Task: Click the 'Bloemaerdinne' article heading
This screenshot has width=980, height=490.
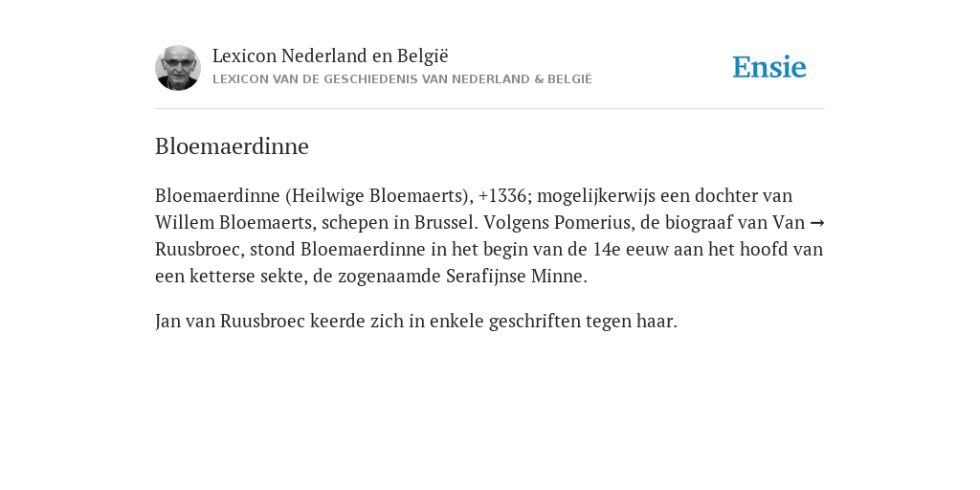Action: coord(232,146)
